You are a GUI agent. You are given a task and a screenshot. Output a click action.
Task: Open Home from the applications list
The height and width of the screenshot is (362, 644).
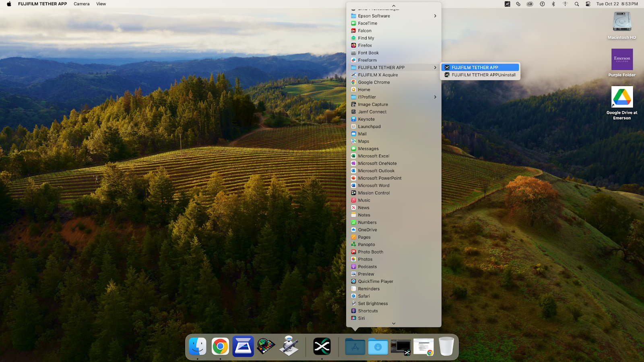394,90
